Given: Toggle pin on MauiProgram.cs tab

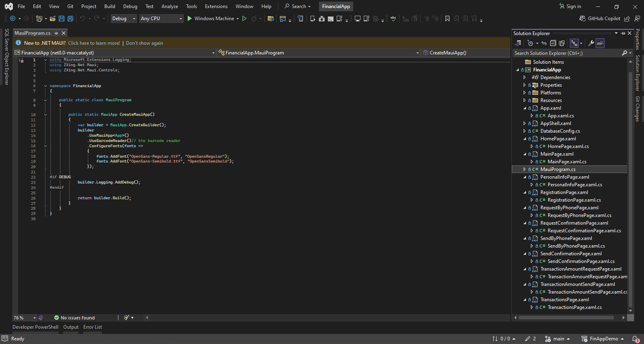Looking at the screenshot, I should [56, 33].
